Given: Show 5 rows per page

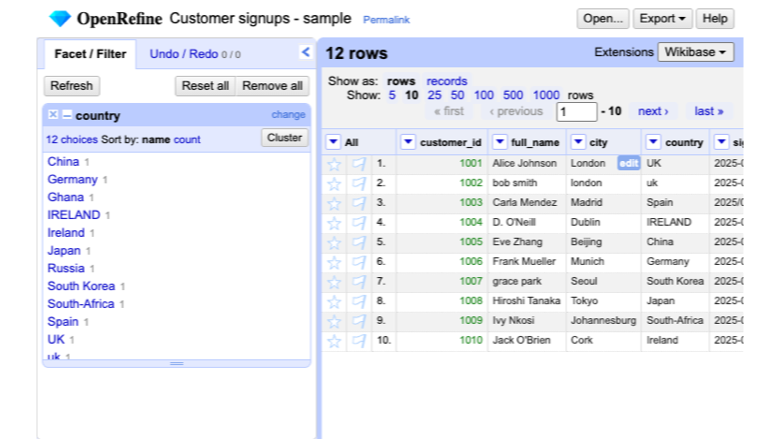Looking at the screenshot, I should [x=392, y=95].
